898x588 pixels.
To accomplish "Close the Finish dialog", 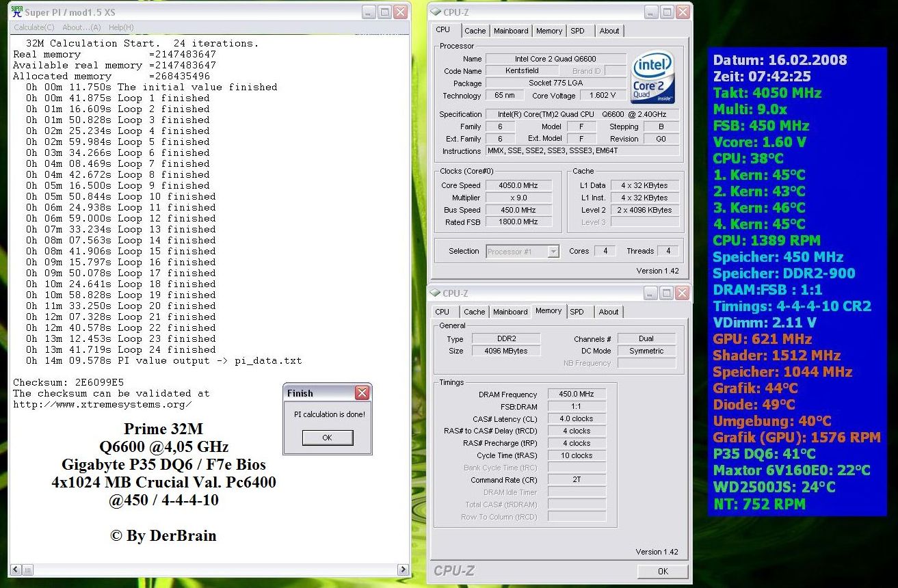I will click(x=362, y=392).
